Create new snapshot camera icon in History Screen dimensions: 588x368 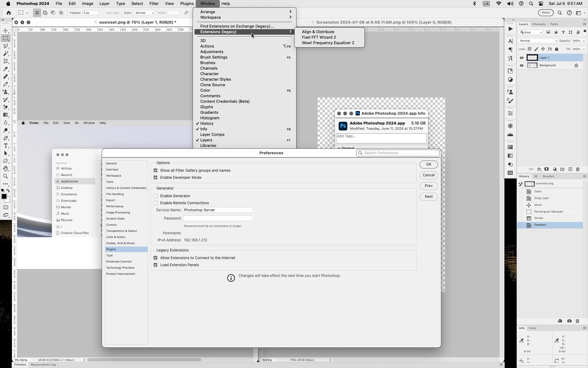point(569,321)
